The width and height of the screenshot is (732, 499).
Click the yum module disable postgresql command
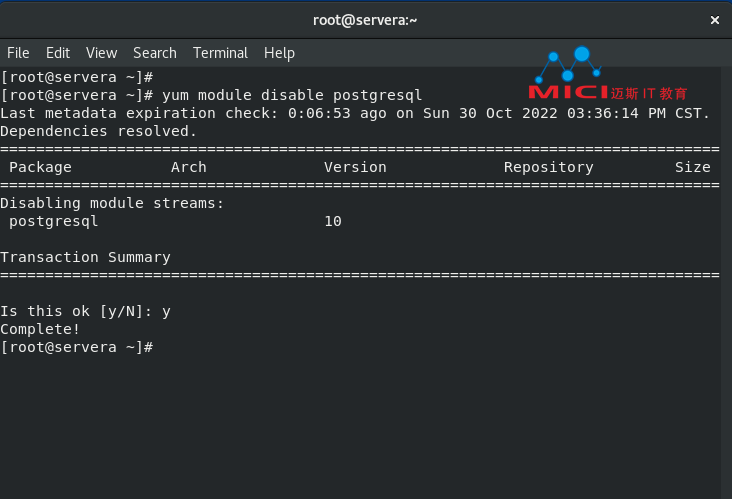292,95
